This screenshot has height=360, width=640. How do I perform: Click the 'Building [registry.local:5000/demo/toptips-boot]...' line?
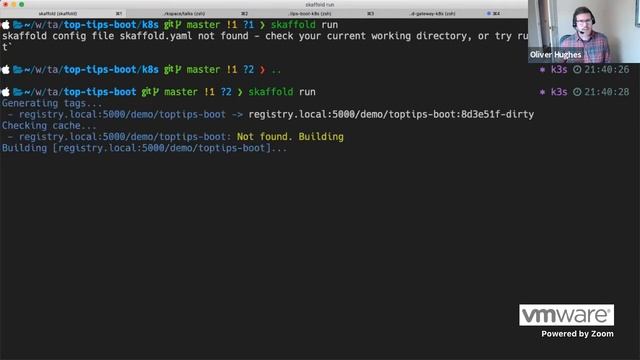coord(144,148)
